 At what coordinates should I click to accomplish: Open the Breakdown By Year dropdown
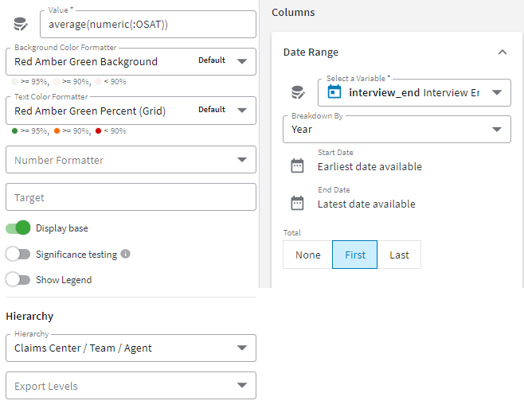pyautogui.click(x=397, y=129)
